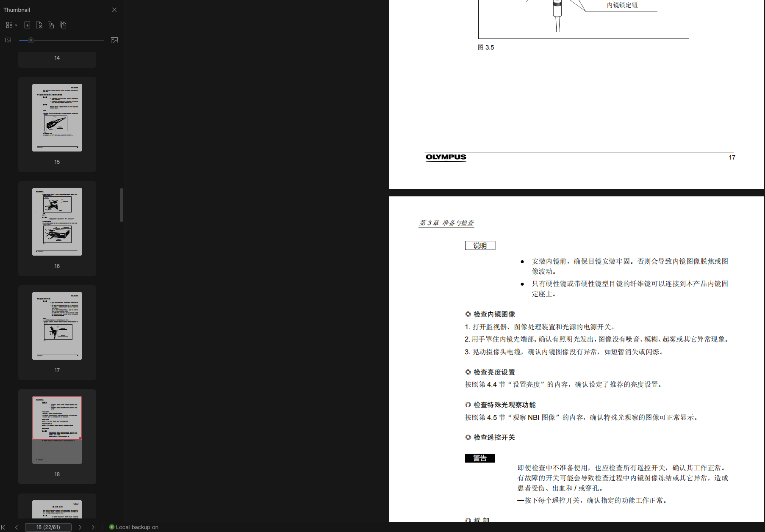
Task: Select the page extract icon
Action: click(39, 25)
